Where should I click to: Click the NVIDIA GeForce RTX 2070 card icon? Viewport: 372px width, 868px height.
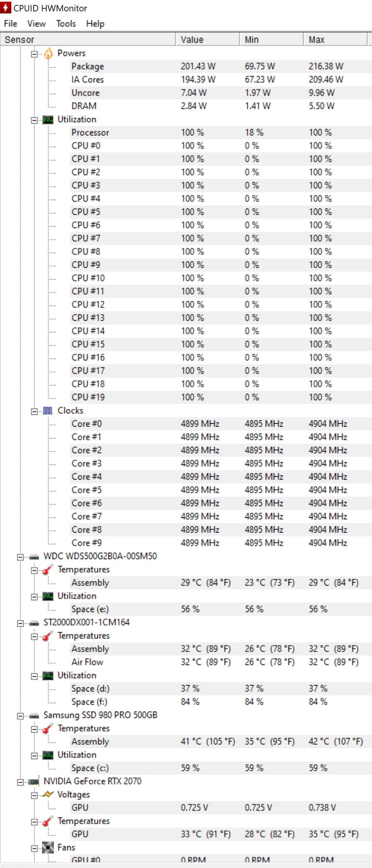34,782
